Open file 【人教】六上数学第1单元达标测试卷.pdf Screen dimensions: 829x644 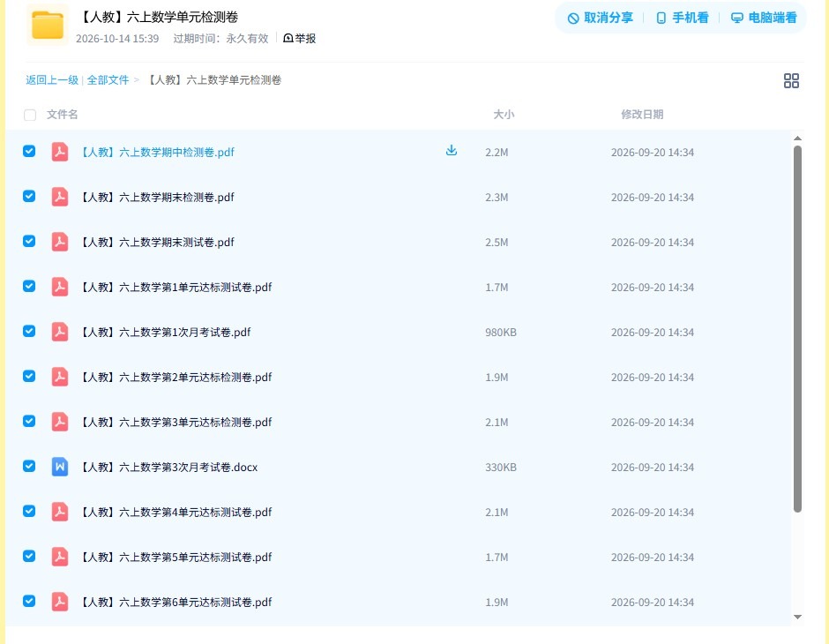click(176, 287)
